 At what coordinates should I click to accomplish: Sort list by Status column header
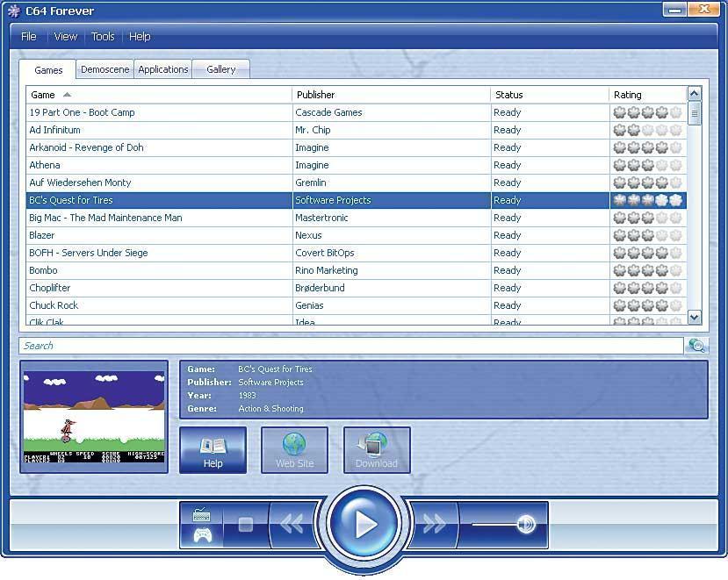(x=550, y=95)
